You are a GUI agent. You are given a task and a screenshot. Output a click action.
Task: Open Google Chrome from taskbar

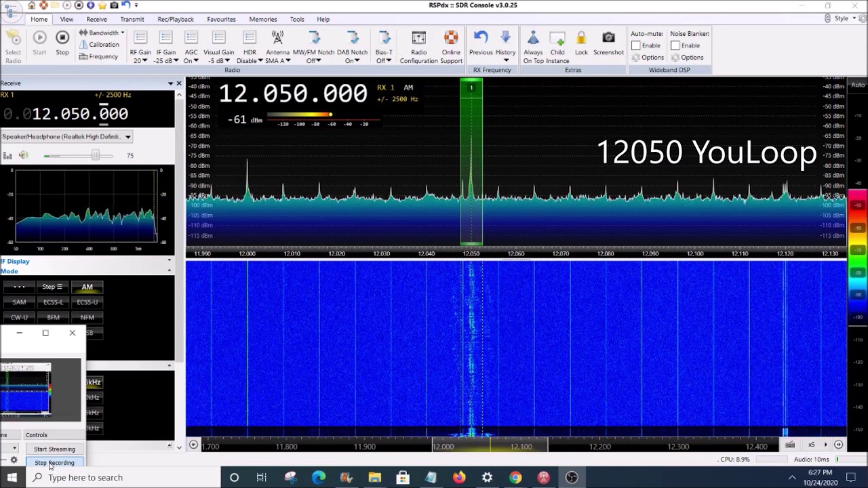click(515, 478)
